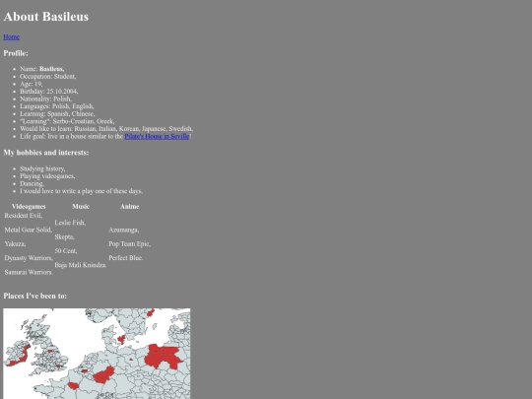Click the Yakuza cell

15,243
